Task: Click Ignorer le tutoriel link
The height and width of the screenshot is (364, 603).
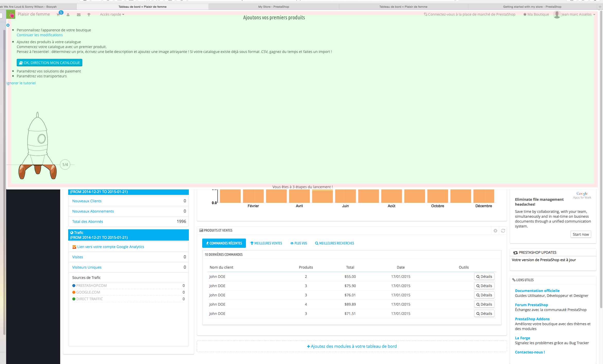Action: 21,83
